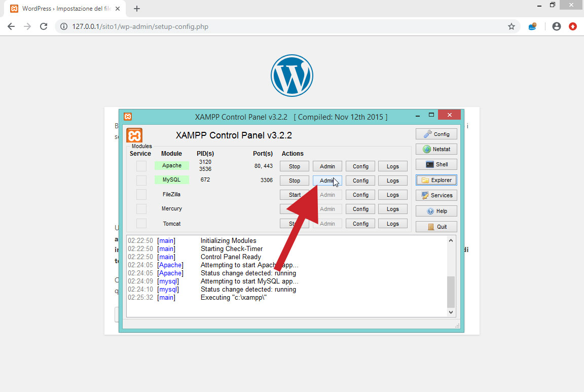Toggle the MySQL service checkbox

tap(141, 181)
